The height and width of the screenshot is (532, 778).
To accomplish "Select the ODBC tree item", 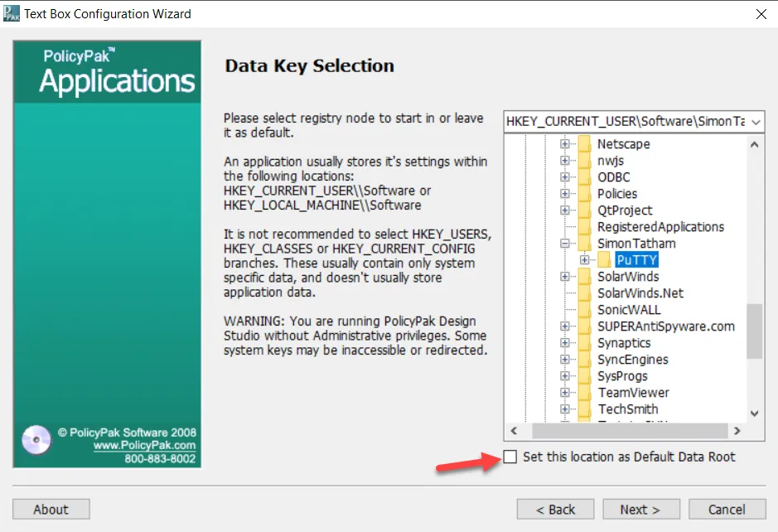I will pos(613,177).
